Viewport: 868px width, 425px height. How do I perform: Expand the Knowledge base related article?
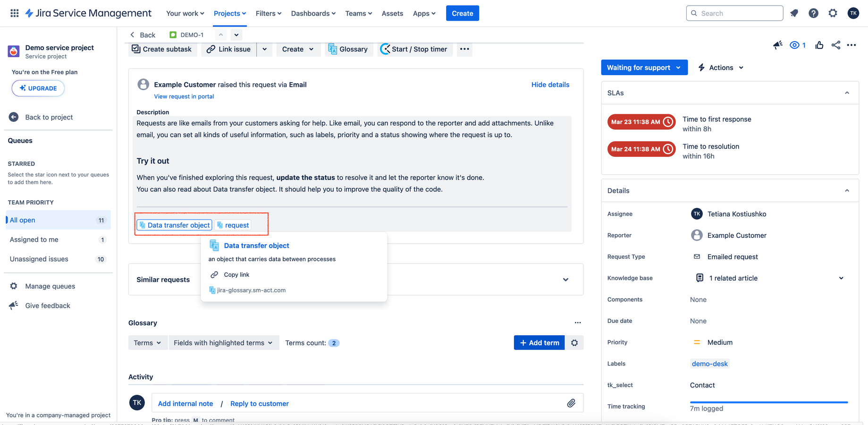click(841, 278)
